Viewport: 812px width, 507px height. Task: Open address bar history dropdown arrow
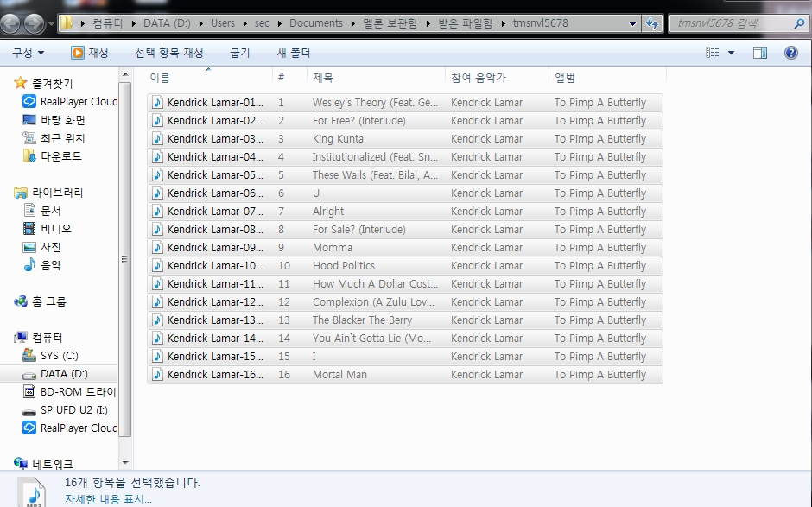click(x=633, y=23)
